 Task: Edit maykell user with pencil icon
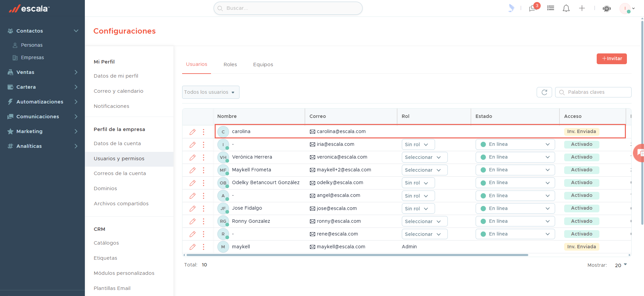tap(193, 247)
